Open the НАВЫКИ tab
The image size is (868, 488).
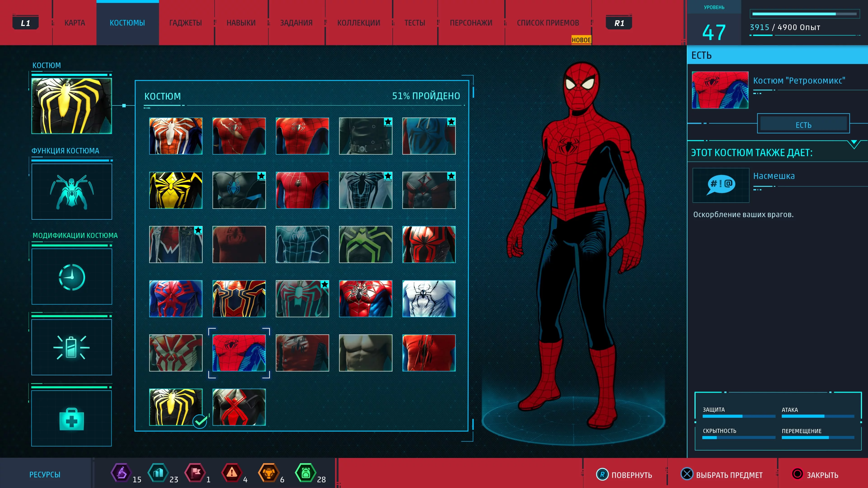(x=241, y=23)
